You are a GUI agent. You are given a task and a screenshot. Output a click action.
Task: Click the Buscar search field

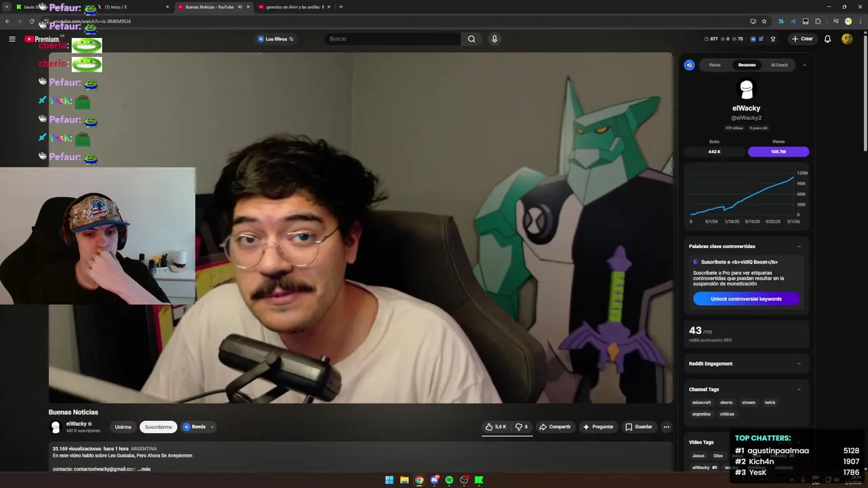click(x=393, y=39)
